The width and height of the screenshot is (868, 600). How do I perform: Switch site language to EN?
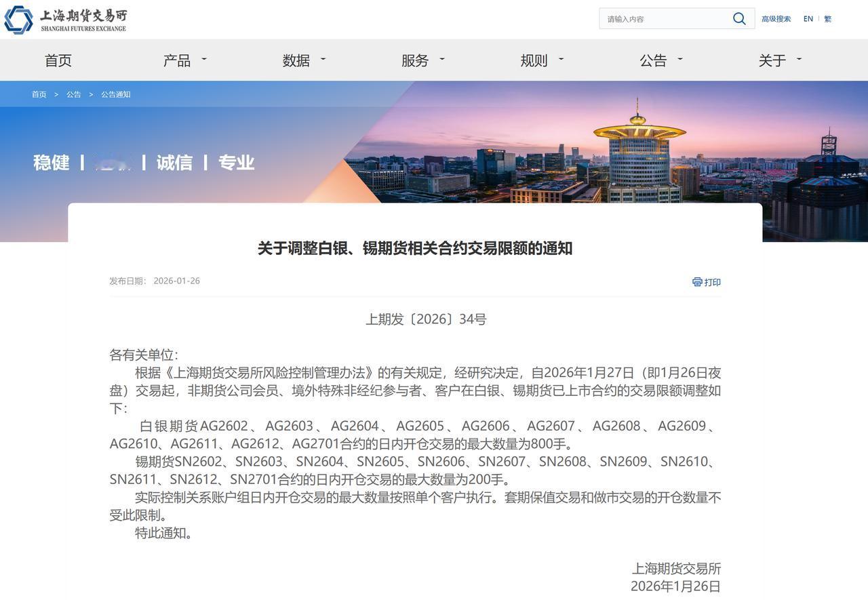click(x=808, y=19)
